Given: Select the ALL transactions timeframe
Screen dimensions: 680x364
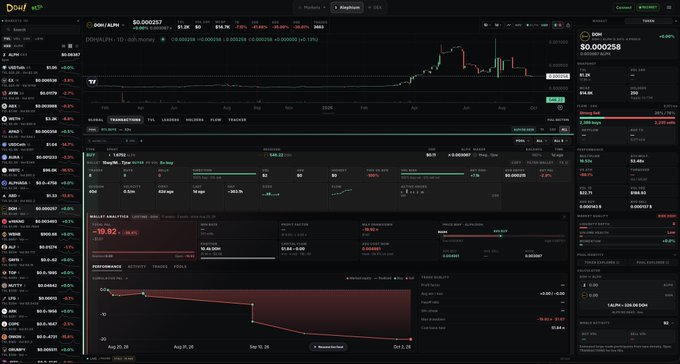Looking at the screenshot, I should pos(564,129).
